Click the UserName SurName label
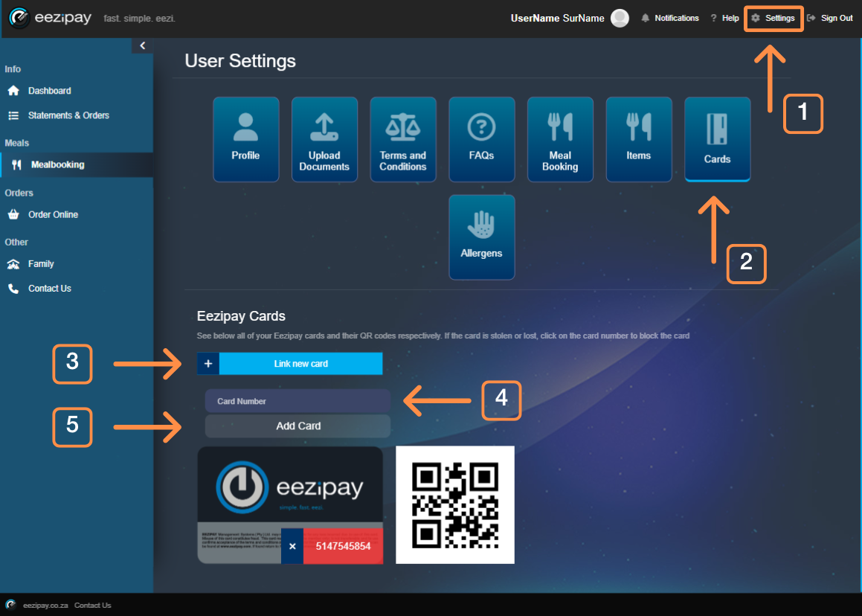Viewport: 862px width, 616px height. [x=558, y=18]
